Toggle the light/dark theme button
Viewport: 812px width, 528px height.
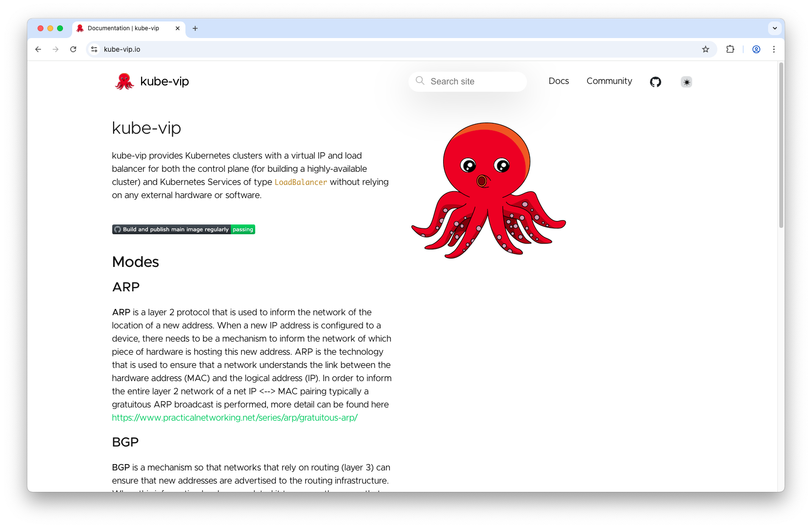[686, 82]
